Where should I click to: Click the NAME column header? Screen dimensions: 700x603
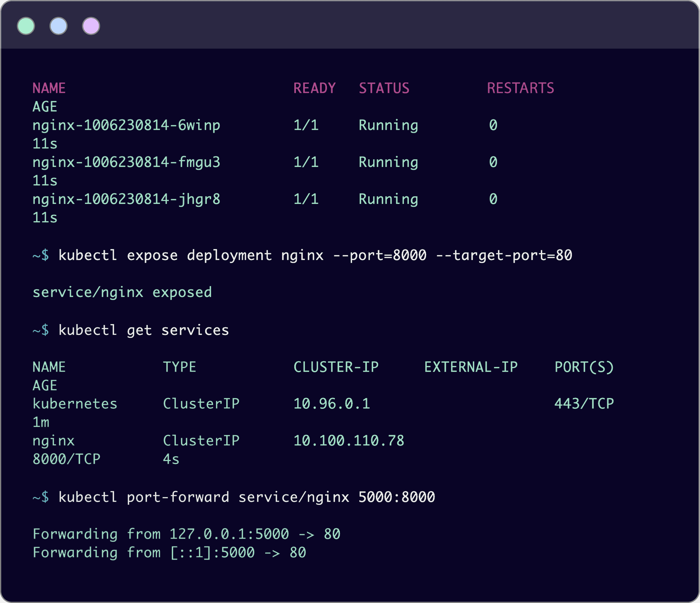point(49,88)
